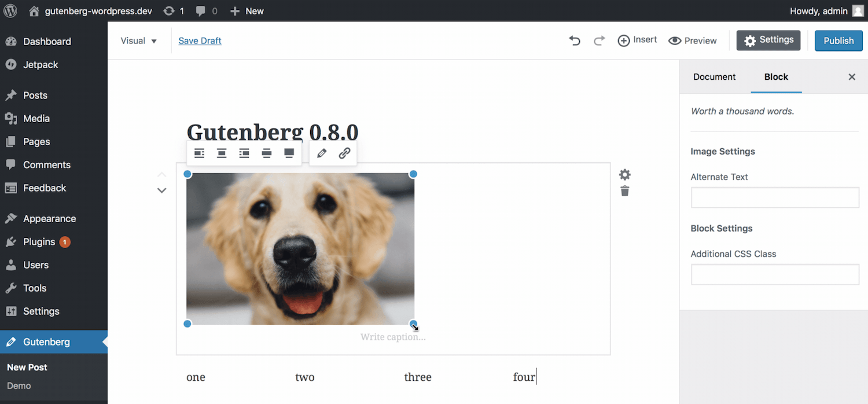Select full width alignment icon

pyautogui.click(x=289, y=153)
